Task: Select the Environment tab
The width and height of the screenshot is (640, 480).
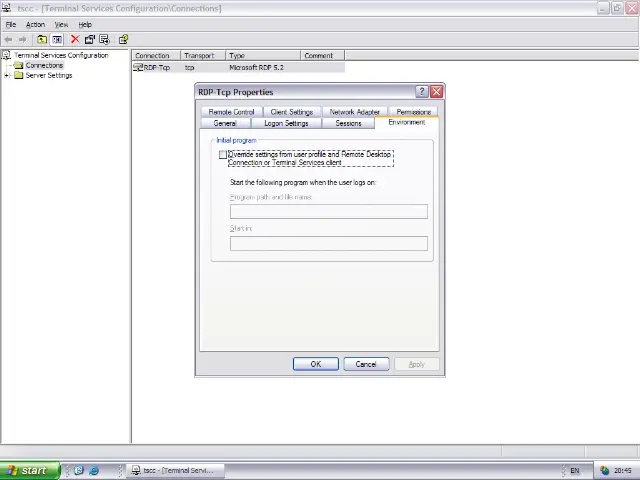Action: tap(407, 122)
